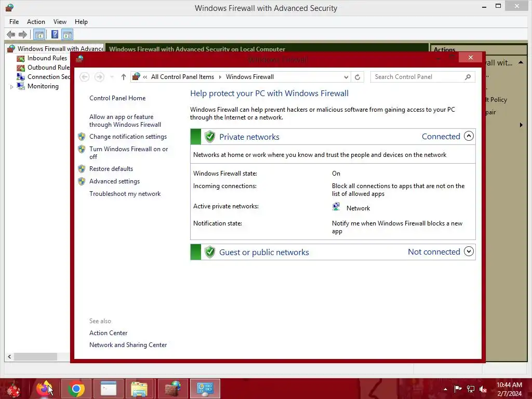Open Google Chrome from the taskbar
This screenshot has width=532, height=399.
click(x=76, y=389)
